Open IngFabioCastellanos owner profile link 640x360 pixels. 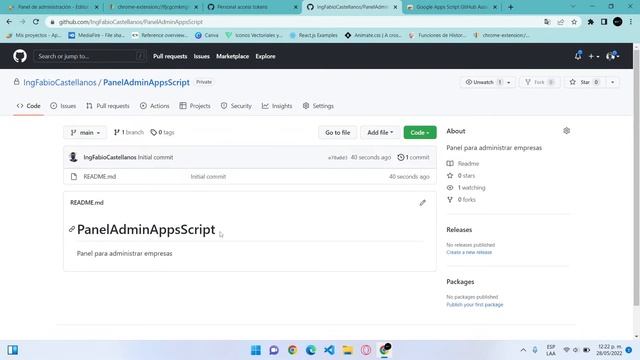60,82
